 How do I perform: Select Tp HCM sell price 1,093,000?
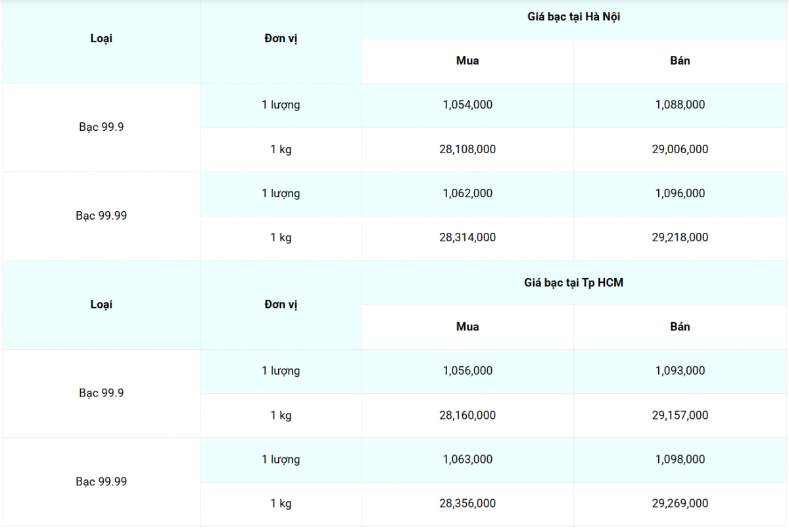(x=680, y=371)
